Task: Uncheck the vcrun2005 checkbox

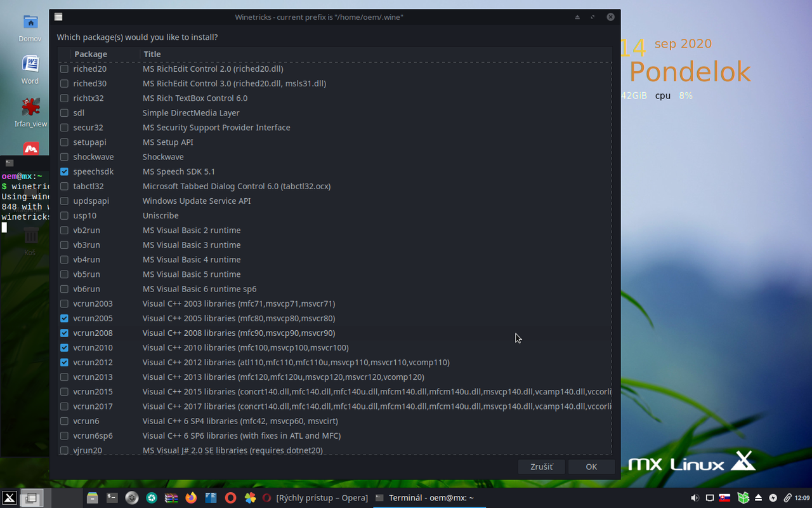Action: point(64,318)
